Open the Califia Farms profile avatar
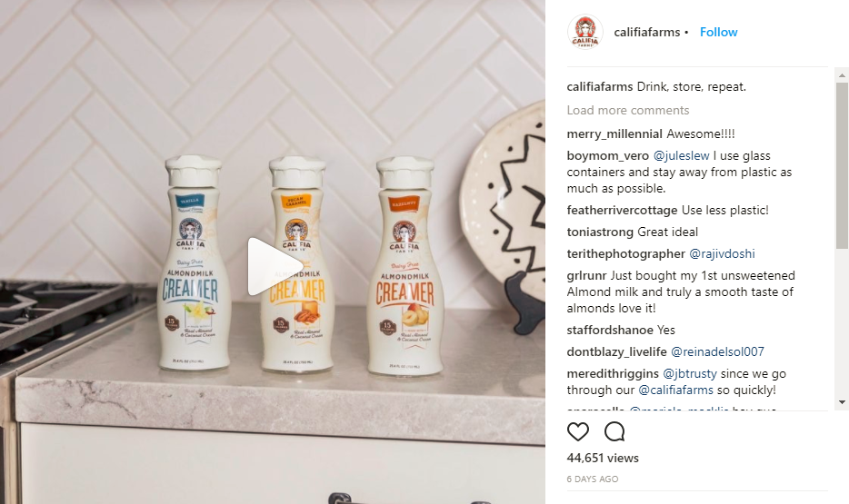 (x=584, y=32)
